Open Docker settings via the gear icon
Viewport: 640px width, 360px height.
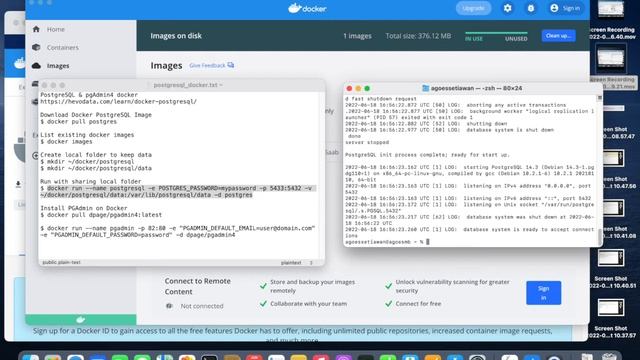tap(507, 8)
